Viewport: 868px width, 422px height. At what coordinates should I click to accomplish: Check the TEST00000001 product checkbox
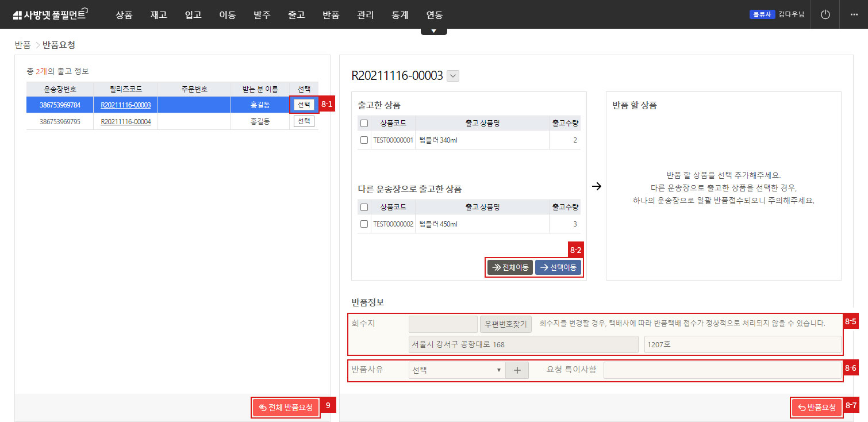[x=364, y=140]
